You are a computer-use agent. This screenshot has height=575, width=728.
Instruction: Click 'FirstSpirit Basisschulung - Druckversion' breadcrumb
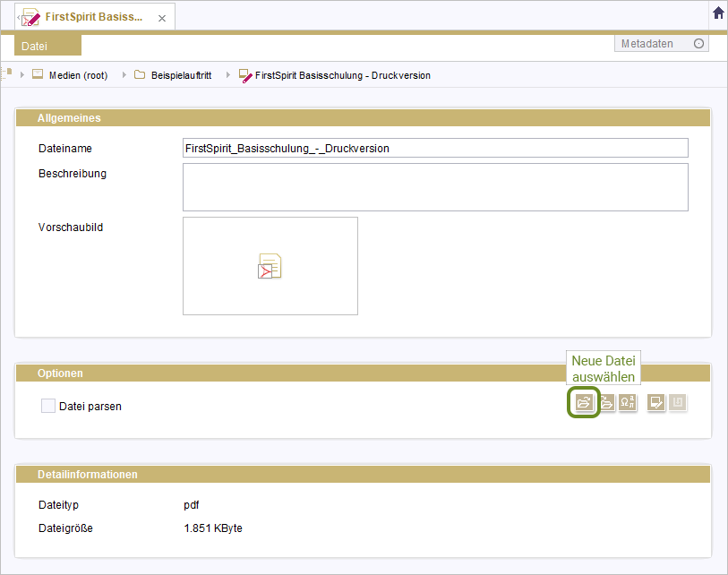343,75
